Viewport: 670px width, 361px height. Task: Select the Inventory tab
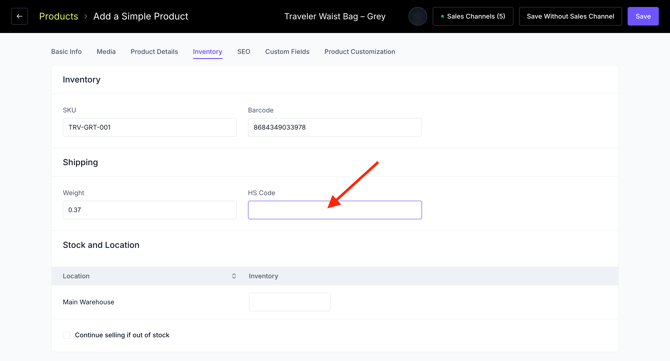[207, 52]
